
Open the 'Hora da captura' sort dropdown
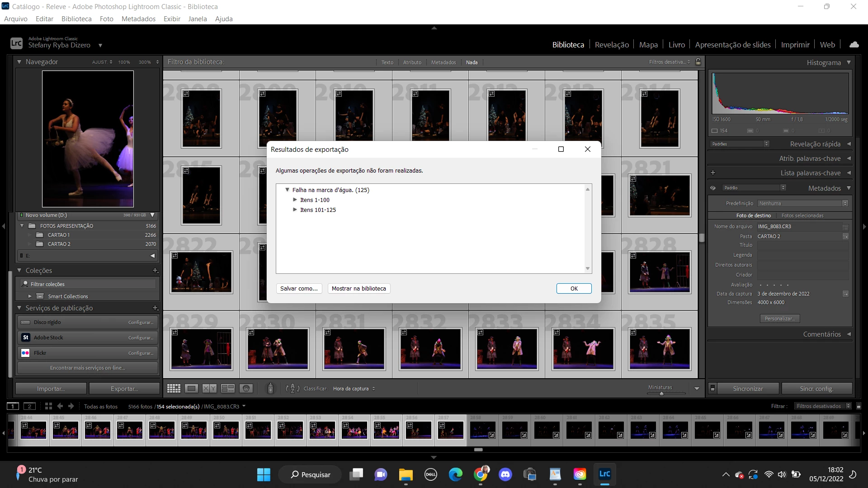pos(354,389)
